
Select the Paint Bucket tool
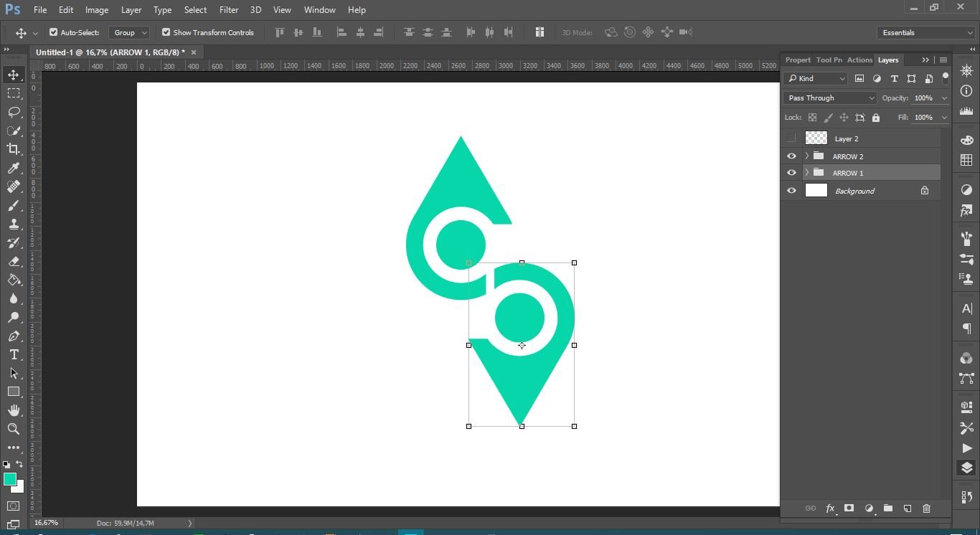pyautogui.click(x=14, y=280)
